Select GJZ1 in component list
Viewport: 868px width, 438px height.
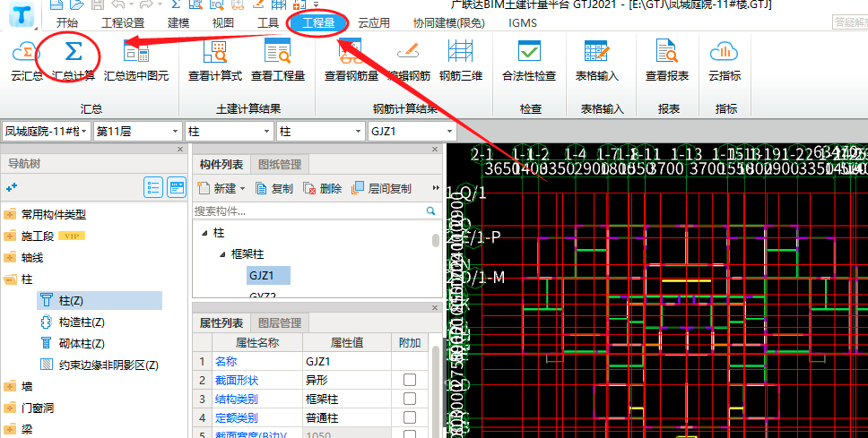pyautogui.click(x=268, y=275)
